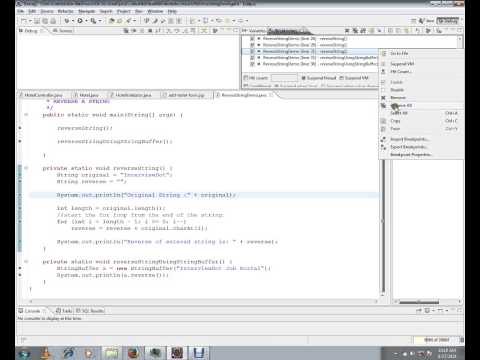The height and width of the screenshot is (360, 480).
Task: Click the Debug bug icon in main toolbar
Action: pos(67,21)
